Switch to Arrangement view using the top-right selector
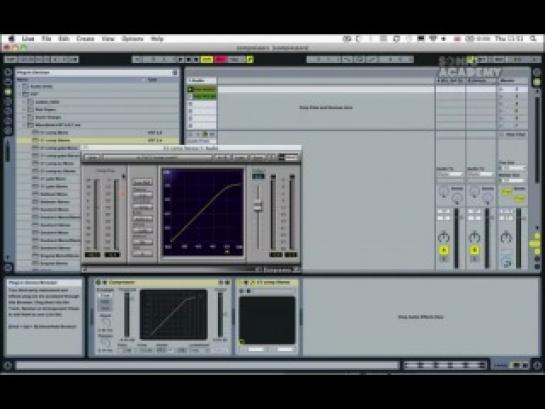This screenshot has width=545, height=409. point(537,72)
